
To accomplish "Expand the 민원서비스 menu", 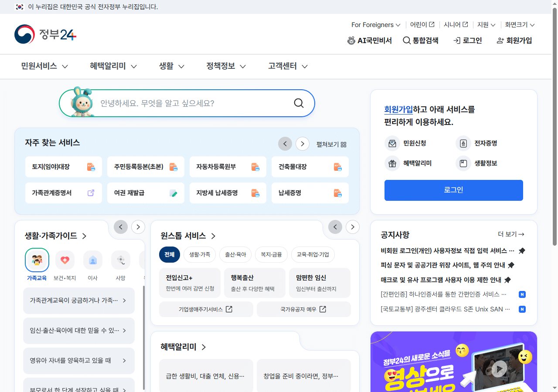I will [44, 66].
